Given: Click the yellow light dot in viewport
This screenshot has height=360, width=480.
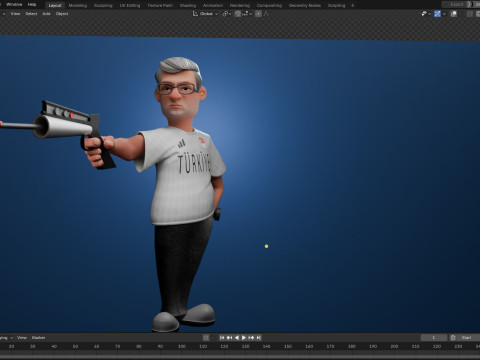Looking at the screenshot, I should coord(266,246).
